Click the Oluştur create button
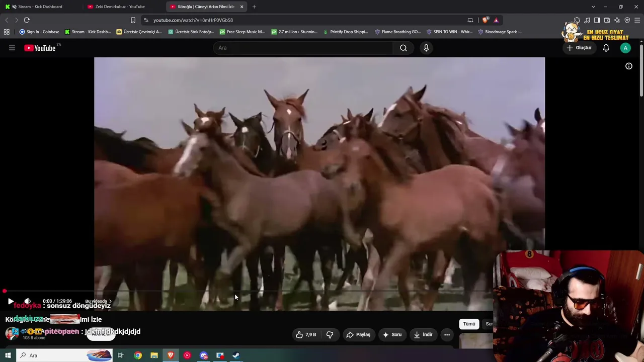 [579, 48]
